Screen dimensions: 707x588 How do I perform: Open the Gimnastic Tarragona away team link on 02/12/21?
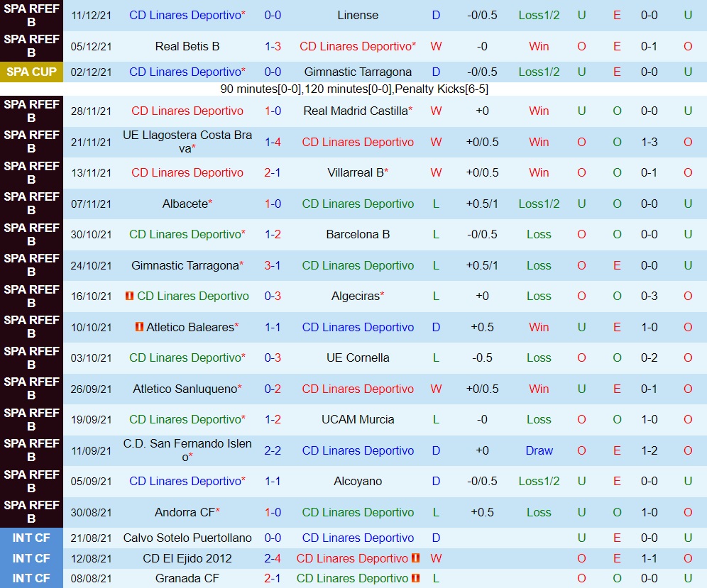point(358,72)
